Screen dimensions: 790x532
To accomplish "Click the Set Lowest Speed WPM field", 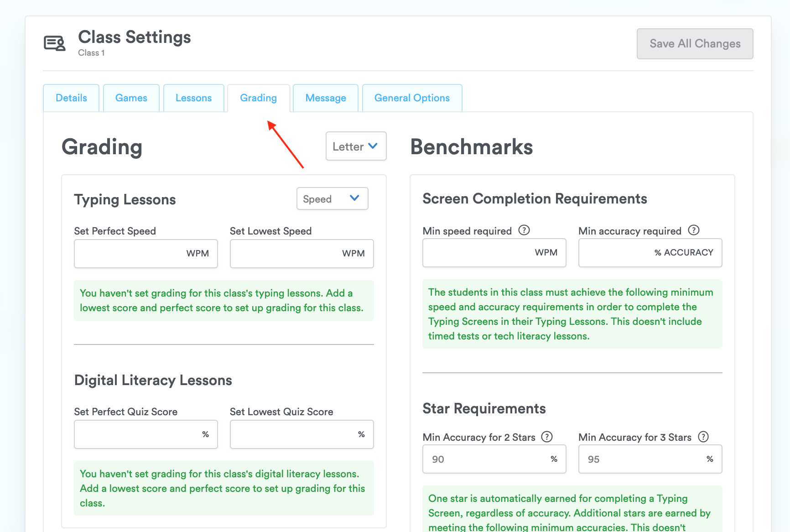I will pos(301,254).
